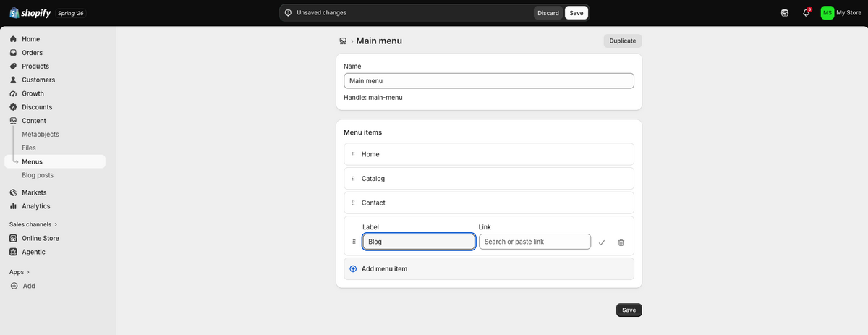Image resolution: width=868 pixels, height=335 pixels.
Task: Open the Home menu item
Action: tap(489, 154)
